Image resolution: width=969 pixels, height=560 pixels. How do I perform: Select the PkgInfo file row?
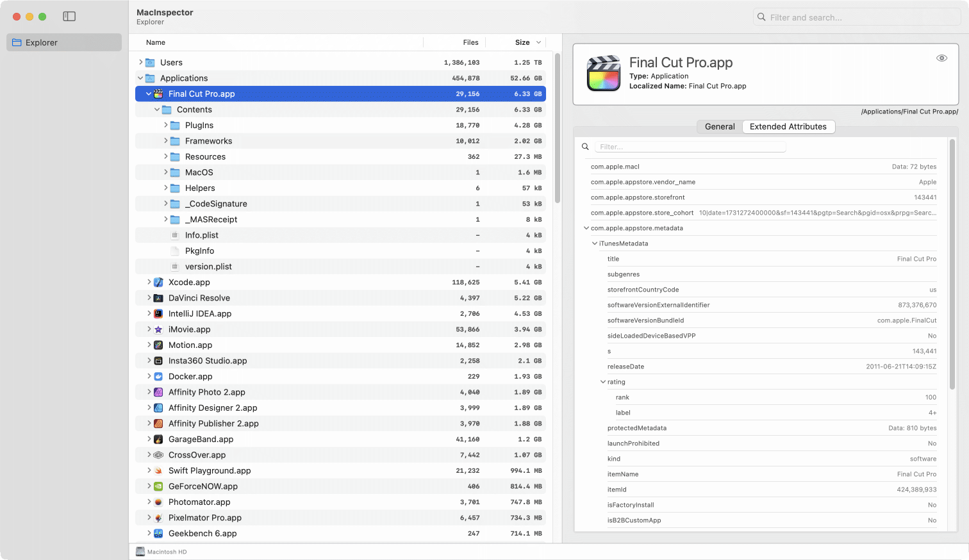pos(340,251)
